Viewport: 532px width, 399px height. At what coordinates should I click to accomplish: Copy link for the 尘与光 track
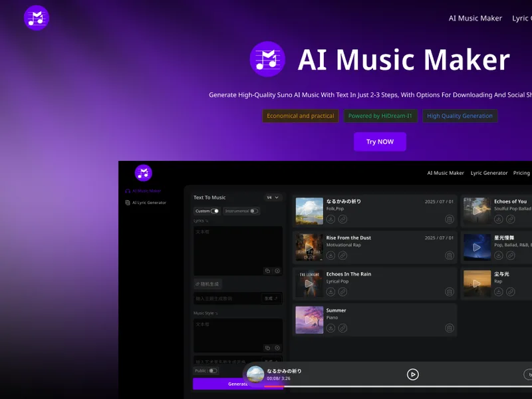511,292
